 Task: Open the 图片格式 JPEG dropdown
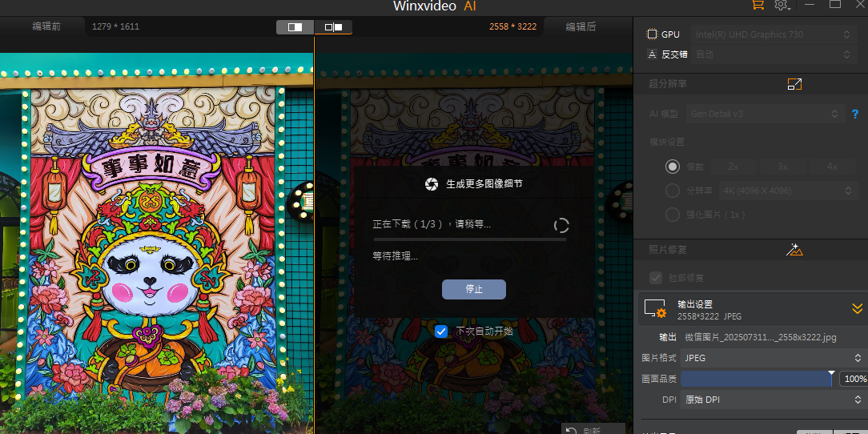click(x=772, y=358)
